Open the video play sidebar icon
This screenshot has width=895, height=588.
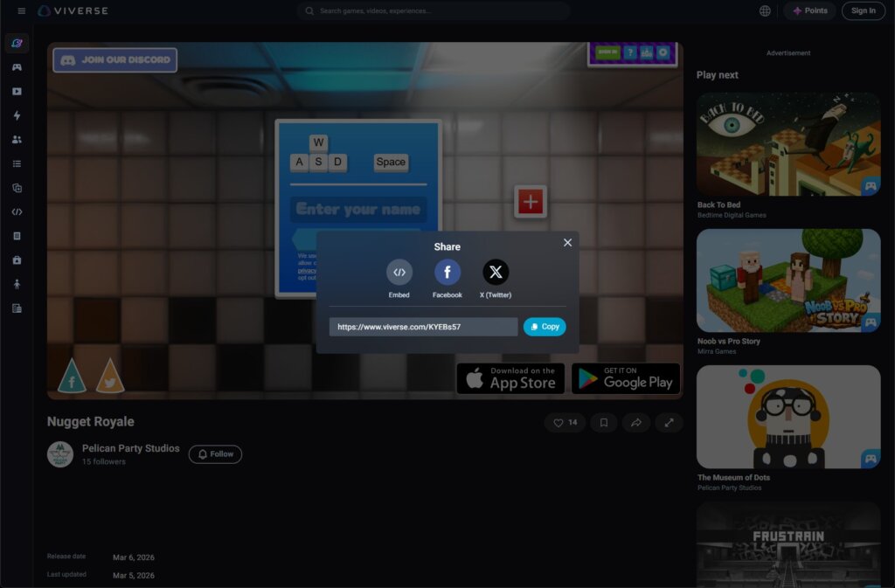(17, 91)
